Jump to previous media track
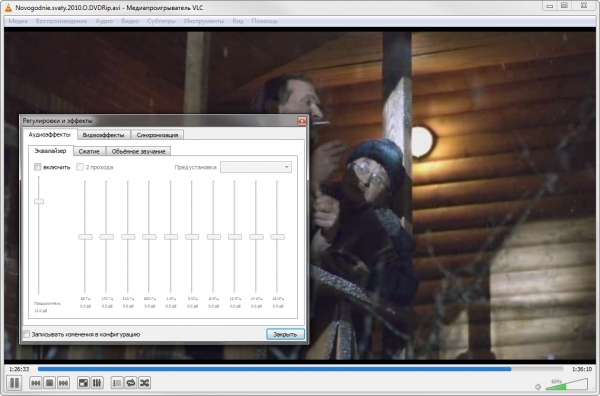Viewport: 600px width, 396px height. (36, 383)
